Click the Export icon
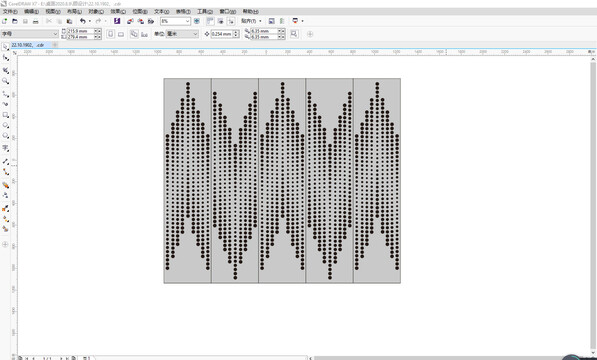Image resolution: width=597 pixels, height=360 pixels. pyautogui.click(x=140, y=21)
